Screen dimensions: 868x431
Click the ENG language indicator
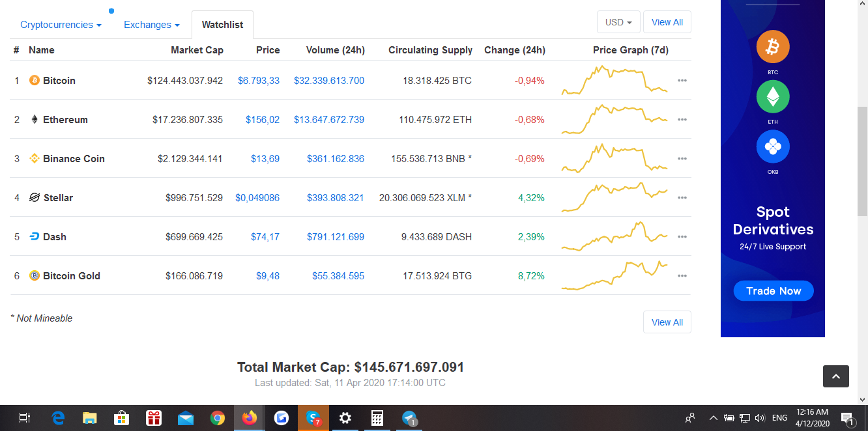point(779,418)
